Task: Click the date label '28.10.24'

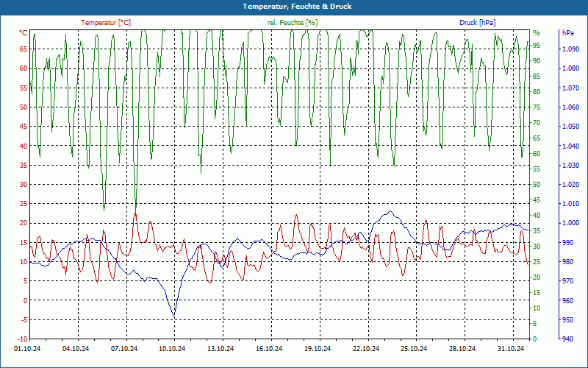Action: [x=462, y=348]
